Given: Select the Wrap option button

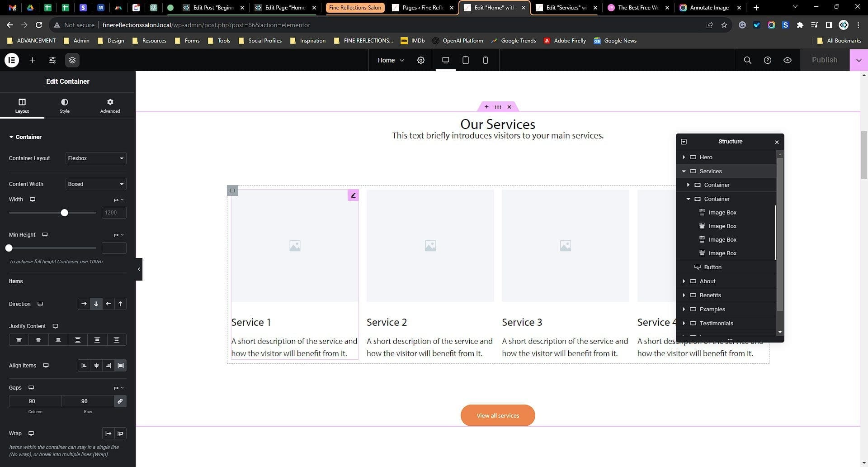Looking at the screenshot, I should click(120, 434).
